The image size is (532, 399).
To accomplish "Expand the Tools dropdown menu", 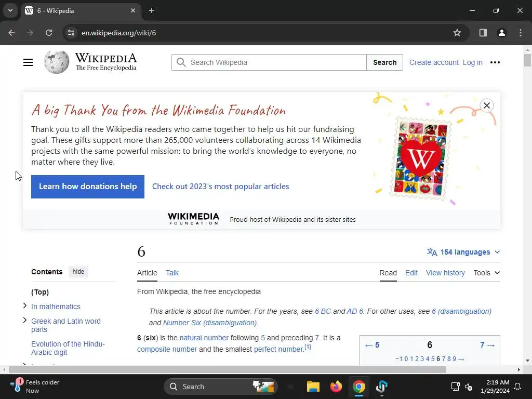I will (486, 273).
